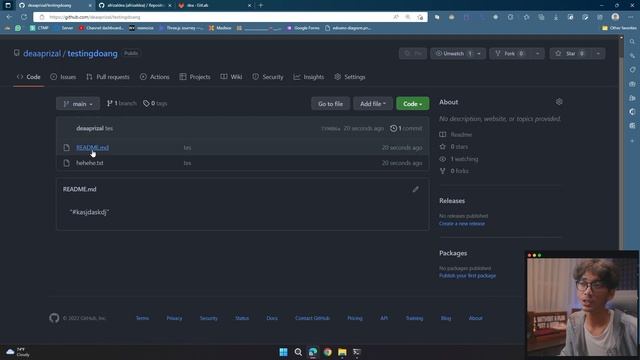
Task: Open taskbar Search icon
Action: pyautogui.click(x=298, y=352)
